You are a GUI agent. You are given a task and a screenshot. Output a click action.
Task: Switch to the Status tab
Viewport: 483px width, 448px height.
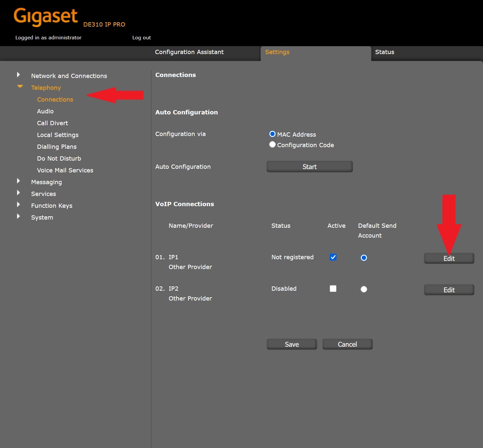(384, 52)
